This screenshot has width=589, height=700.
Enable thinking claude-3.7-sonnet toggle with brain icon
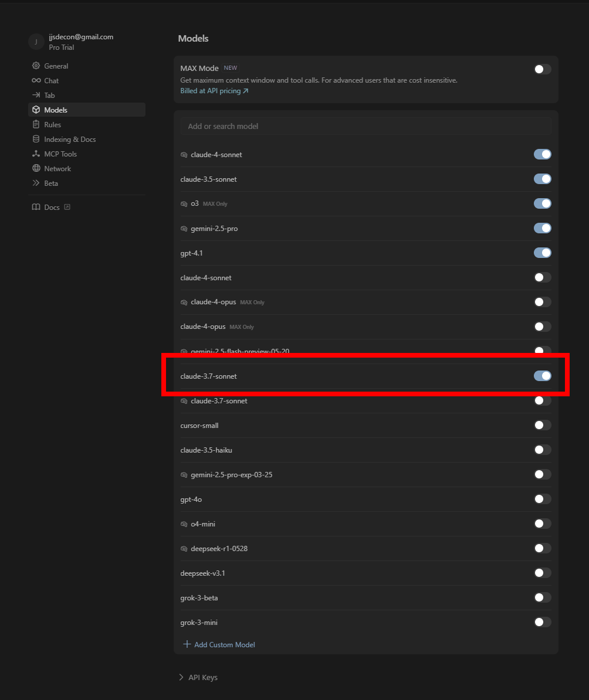click(x=543, y=400)
